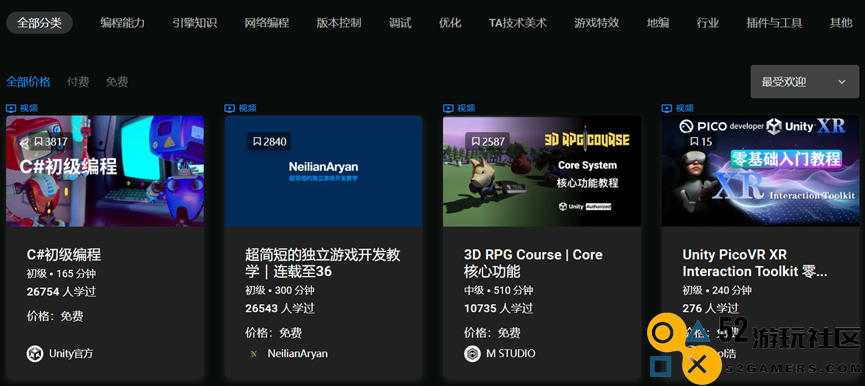Click the 10735 人学过 text
The width and height of the screenshot is (865, 386).
(499, 308)
